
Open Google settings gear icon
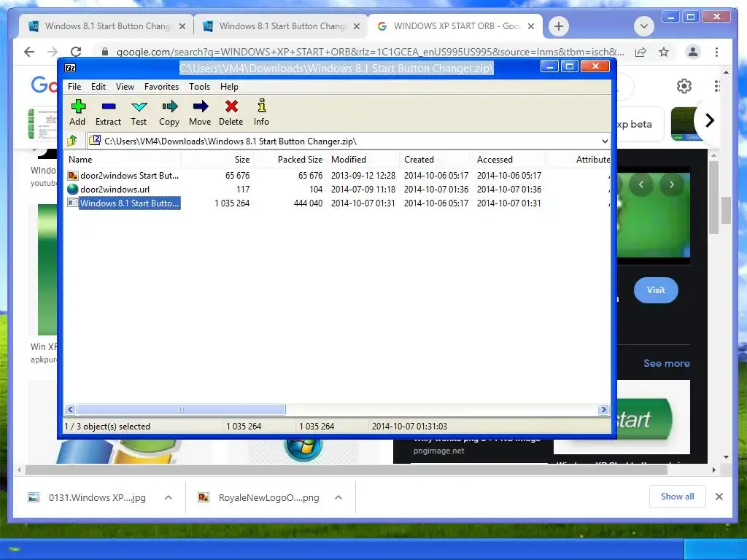(684, 86)
